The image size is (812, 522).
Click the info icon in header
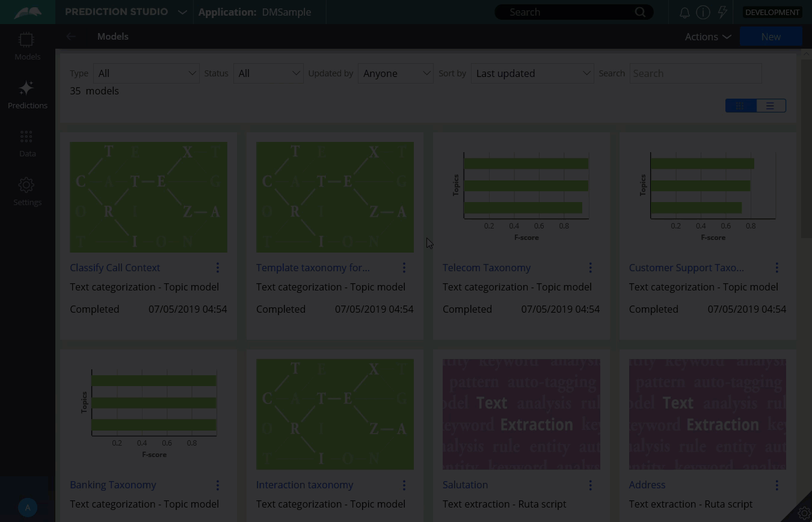[703, 12]
